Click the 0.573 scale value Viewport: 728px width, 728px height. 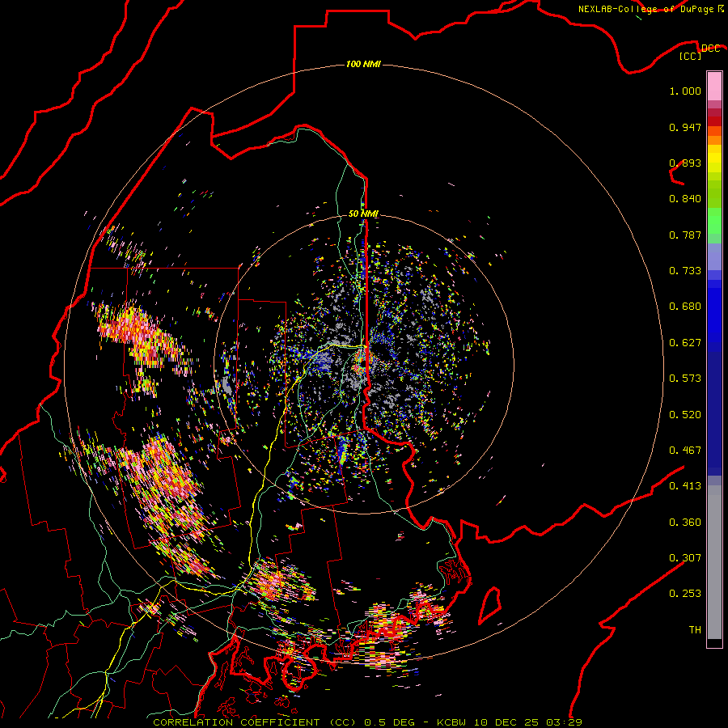point(685,379)
